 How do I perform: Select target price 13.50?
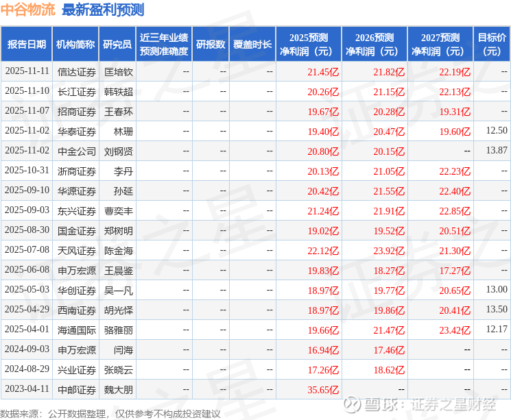coord(497,309)
